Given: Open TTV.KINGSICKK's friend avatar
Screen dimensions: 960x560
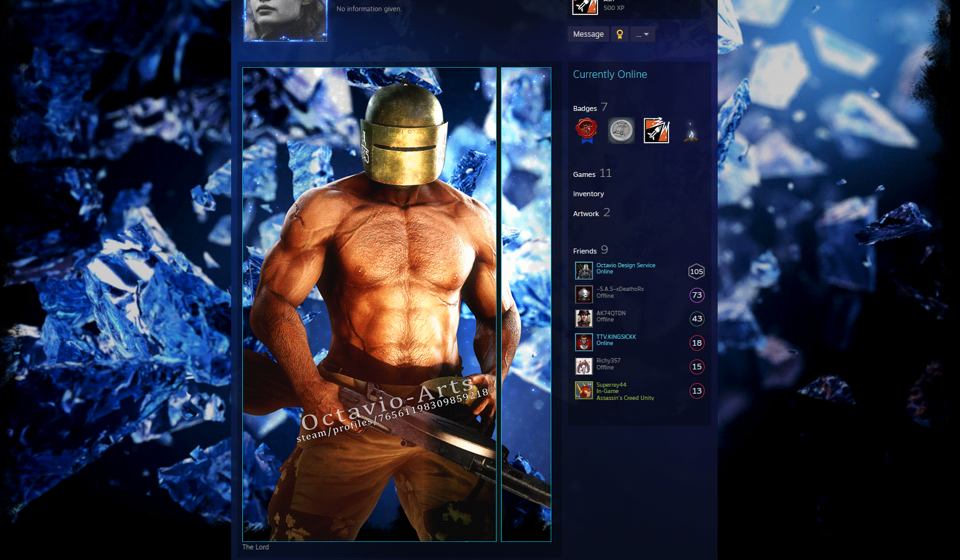Looking at the screenshot, I should point(584,343).
